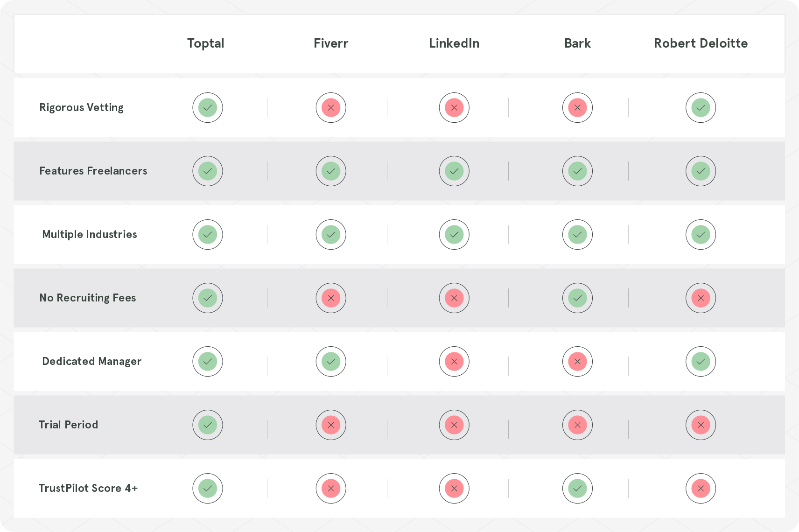Click Robert Deloitte's Rigorous Vetting check icon
Image resolution: width=799 pixels, height=532 pixels.
click(x=701, y=108)
